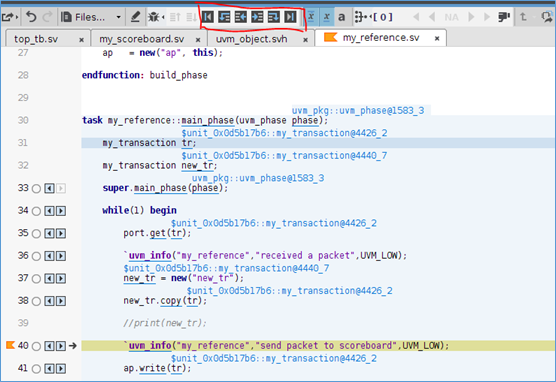
Task: Click underlined copy method on line 38
Action: point(171,301)
